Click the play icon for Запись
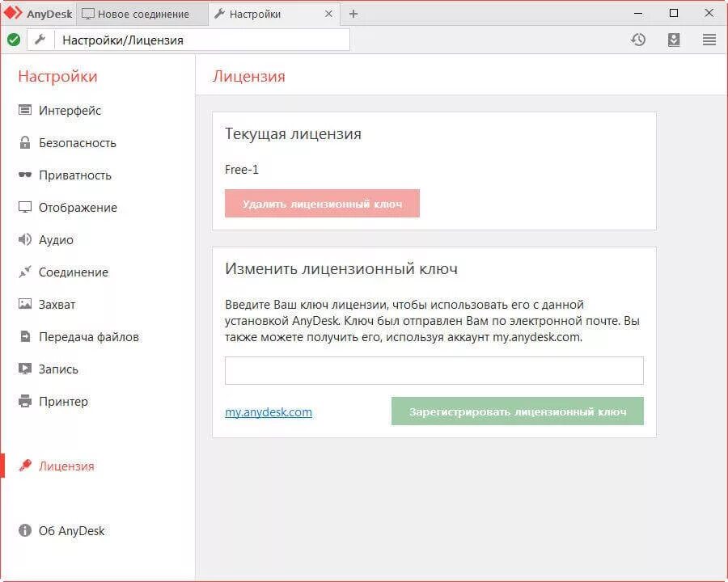 [25, 369]
